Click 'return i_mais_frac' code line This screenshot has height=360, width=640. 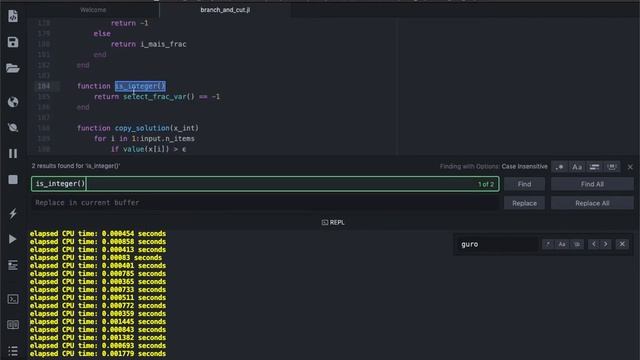(x=149, y=44)
